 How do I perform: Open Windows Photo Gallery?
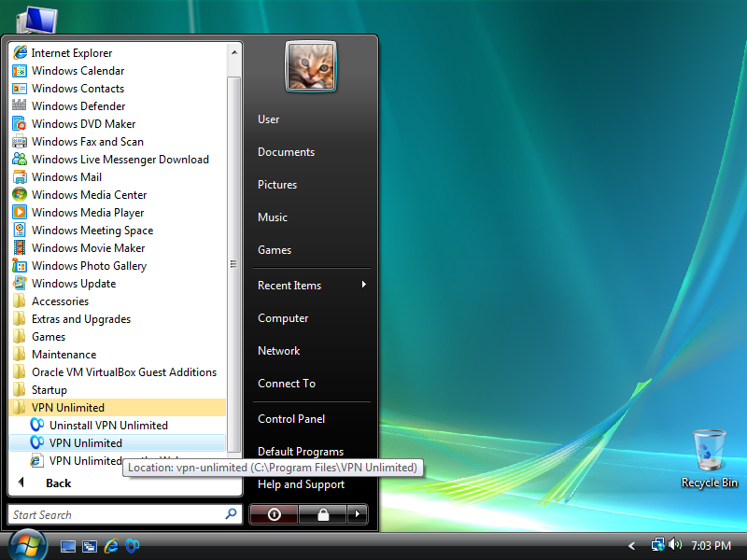pos(118,266)
